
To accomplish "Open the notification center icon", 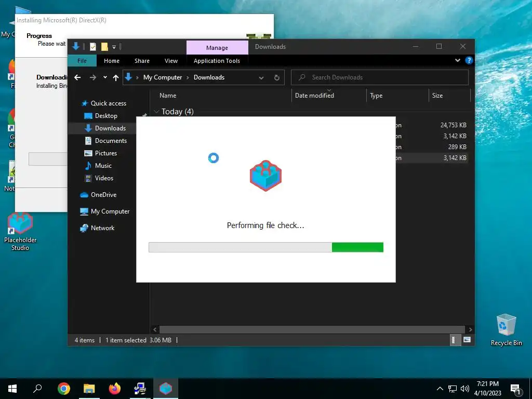I will [x=515, y=389].
